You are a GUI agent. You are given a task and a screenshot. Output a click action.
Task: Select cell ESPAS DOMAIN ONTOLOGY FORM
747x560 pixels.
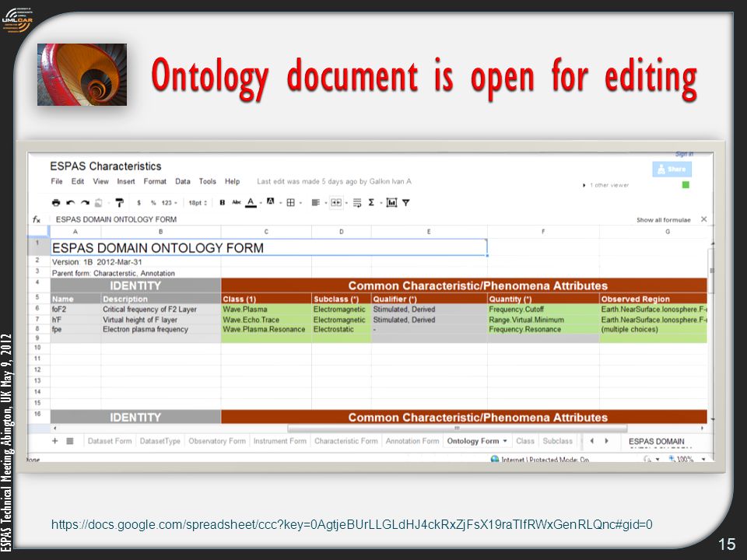268,247
